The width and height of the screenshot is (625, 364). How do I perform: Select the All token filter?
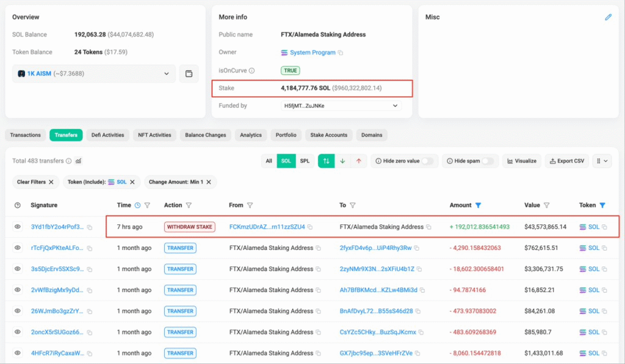click(x=269, y=161)
